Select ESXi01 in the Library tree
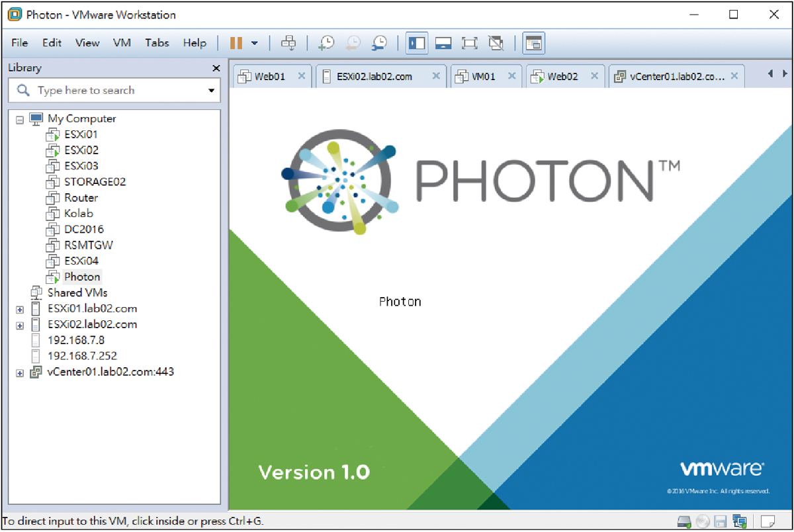The width and height of the screenshot is (794, 532). [x=81, y=134]
